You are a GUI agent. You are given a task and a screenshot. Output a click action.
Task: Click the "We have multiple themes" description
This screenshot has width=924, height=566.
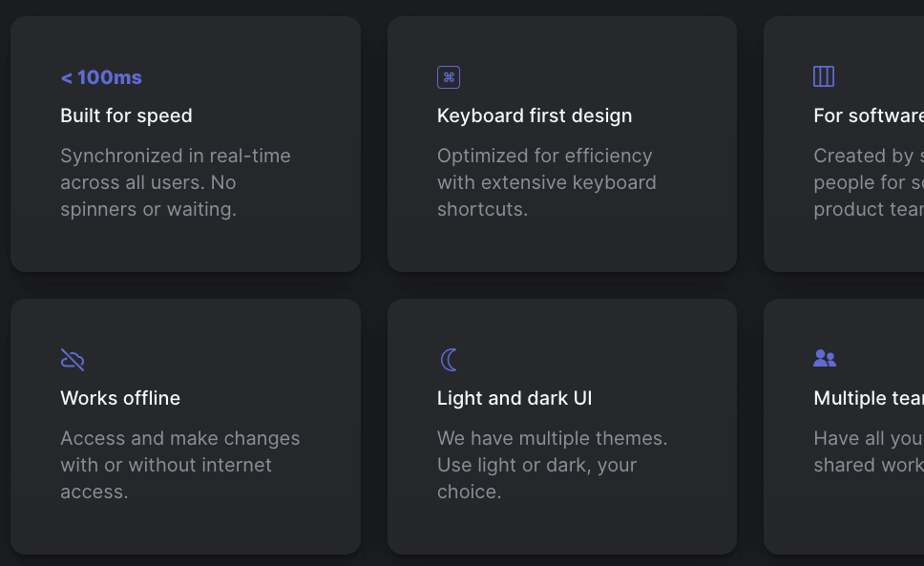pyautogui.click(x=552, y=438)
